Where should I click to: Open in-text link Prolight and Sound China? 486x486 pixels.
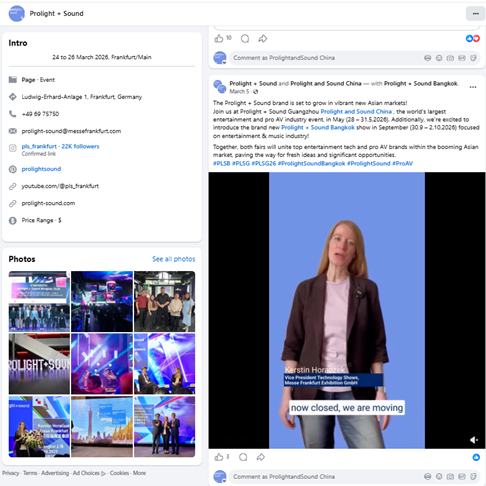[x=356, y=111]
